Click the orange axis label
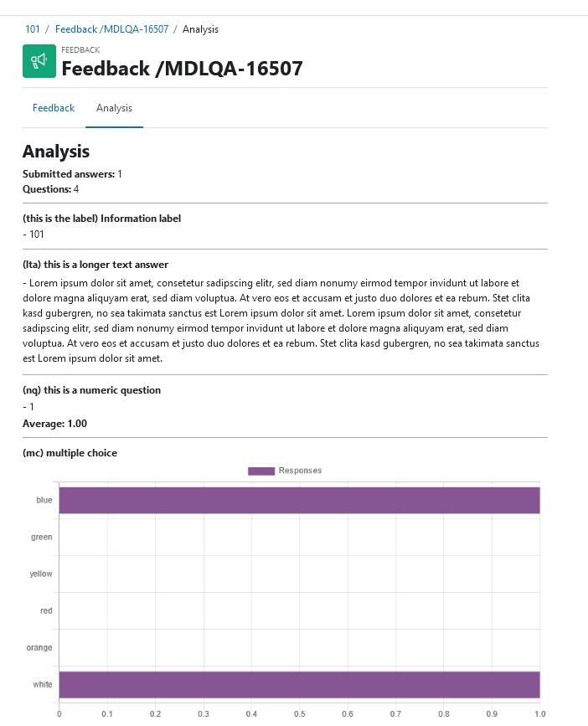 pyautogui.click(x=39, y=647)
